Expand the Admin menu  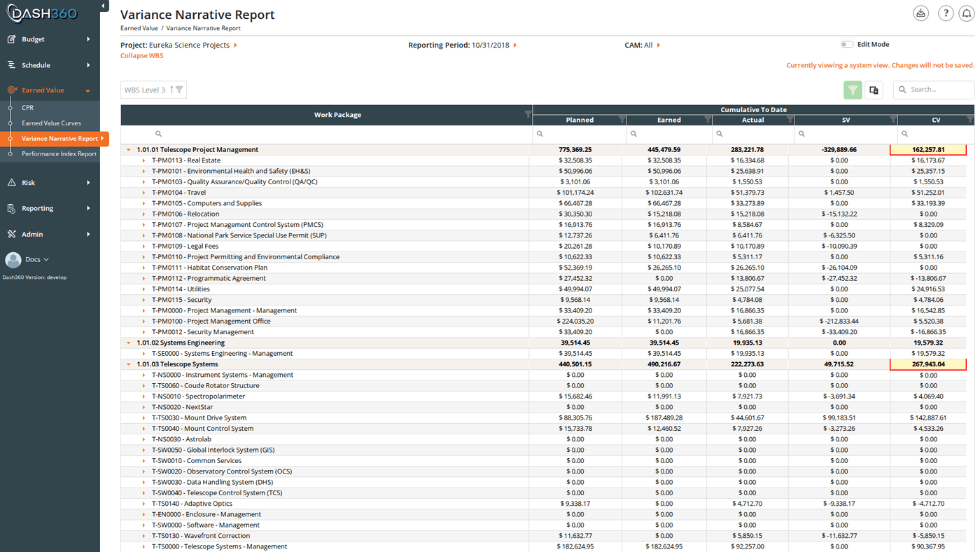click(x=88, y=235)
